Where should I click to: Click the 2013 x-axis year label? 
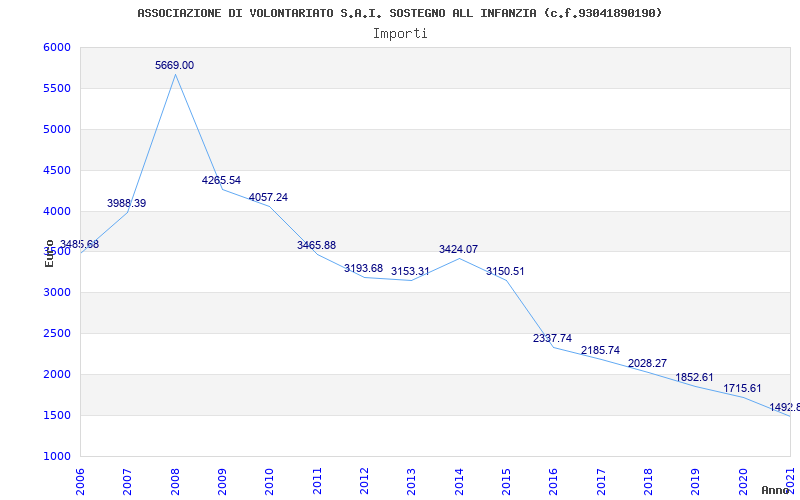[x=412, y=482]
